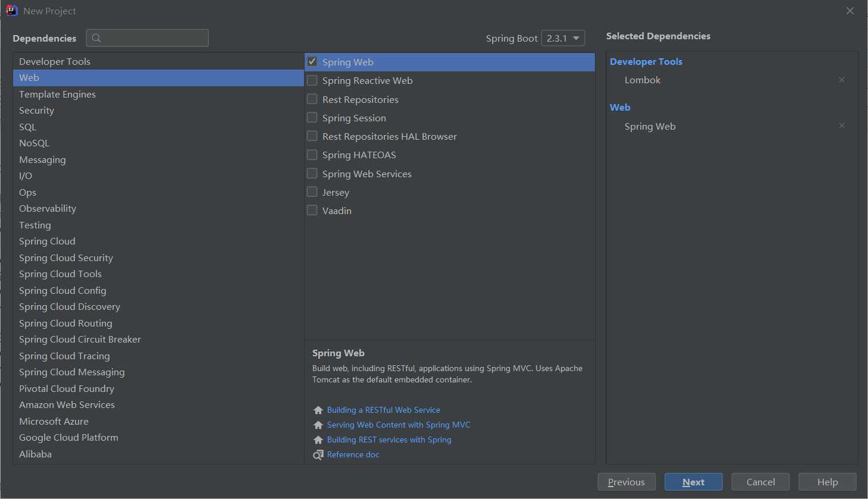
Task: Check Spring Web Services checkbox
Action: [312, 173]
